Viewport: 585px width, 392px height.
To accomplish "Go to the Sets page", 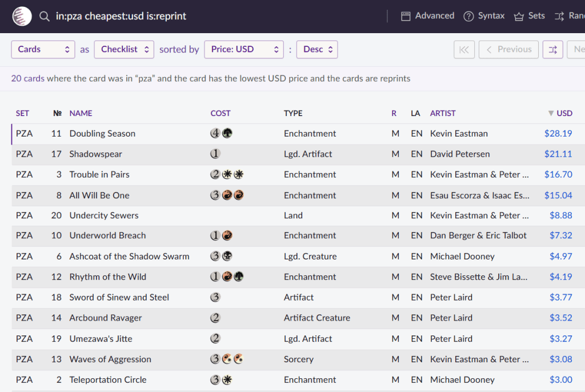I will pyautogui.click(x=529, y=16).
